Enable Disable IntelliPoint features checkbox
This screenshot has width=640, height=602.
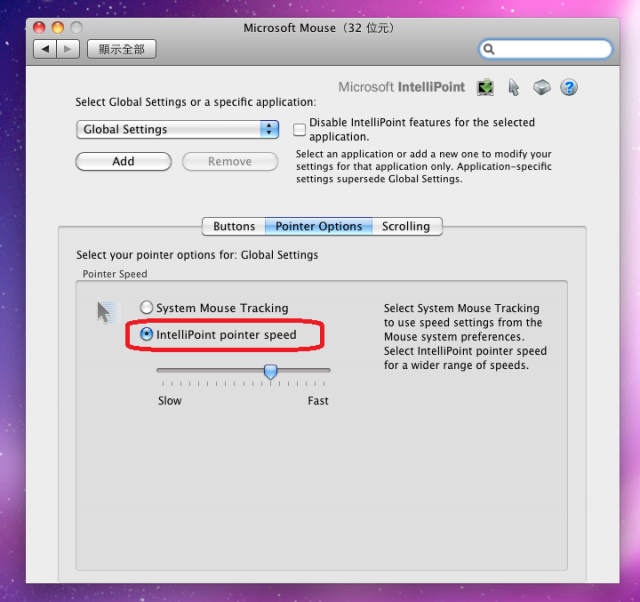[299, 129]
